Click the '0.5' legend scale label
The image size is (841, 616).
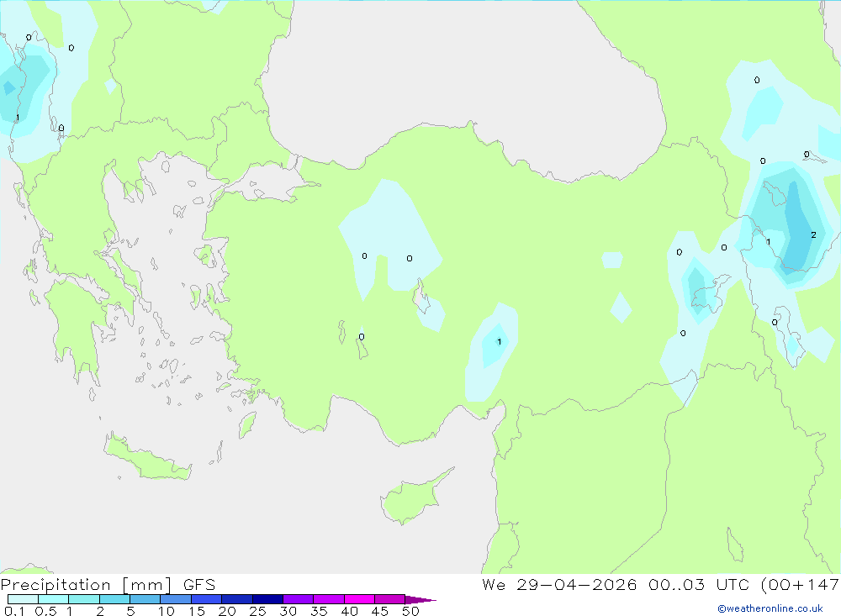[45, 611]
